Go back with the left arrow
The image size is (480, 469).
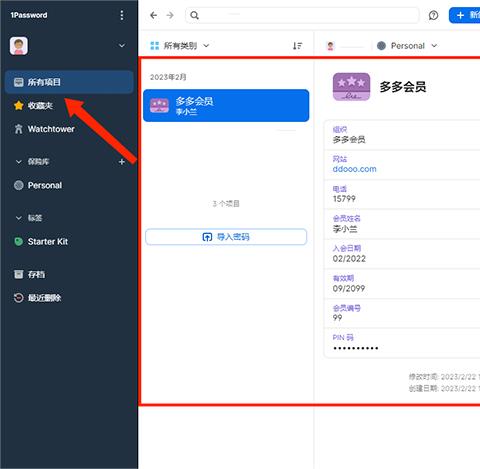[154, 15]
